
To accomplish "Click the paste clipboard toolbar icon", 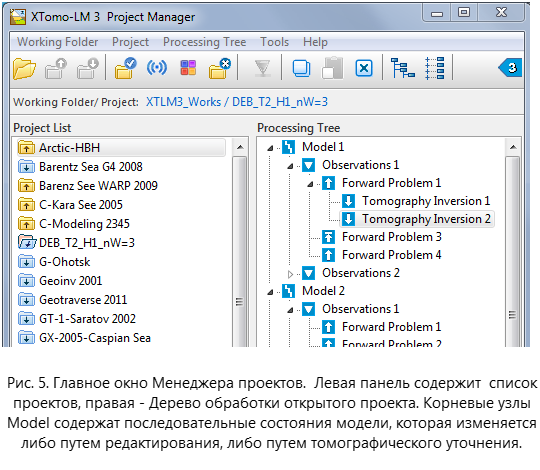I will (x=333, y=68).
